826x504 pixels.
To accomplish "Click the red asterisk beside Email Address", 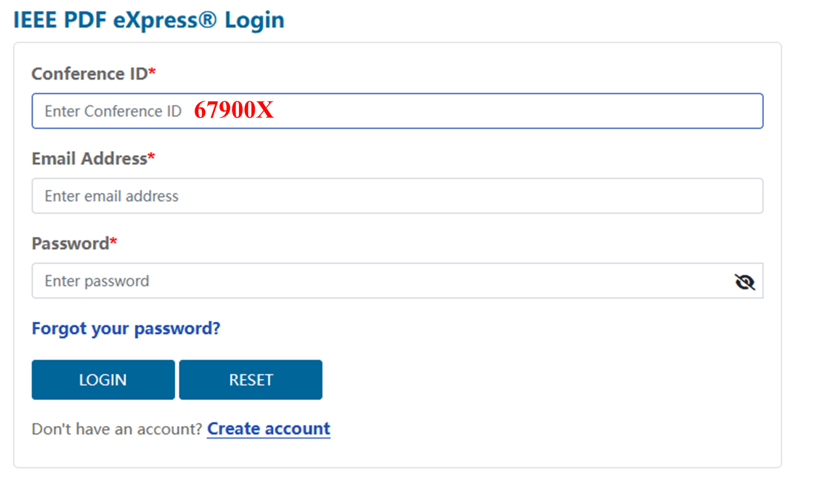I will (151, 156).
